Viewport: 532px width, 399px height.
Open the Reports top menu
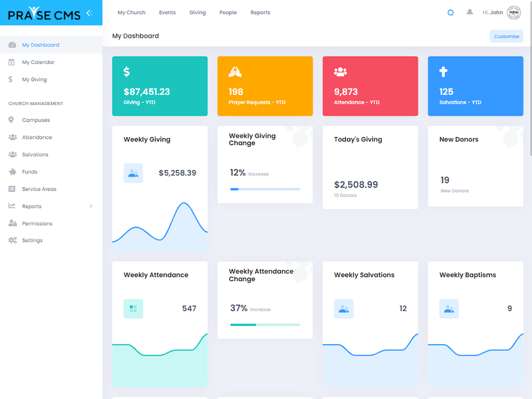[x=260, y=12]
